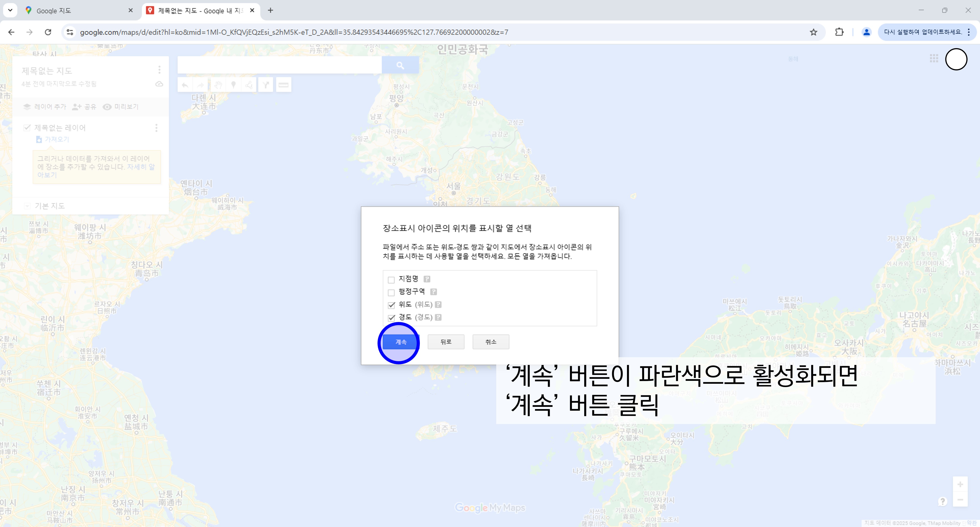The width and height of the screenshot is (980, 527).
Task: Click the 취소 cancel button
Action: pyautogui.click(x=491, y=342)
